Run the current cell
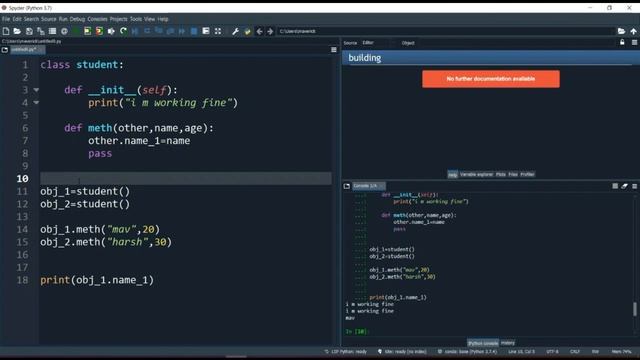Viewport: 640px width, 360px height. [x=87, y=31]
